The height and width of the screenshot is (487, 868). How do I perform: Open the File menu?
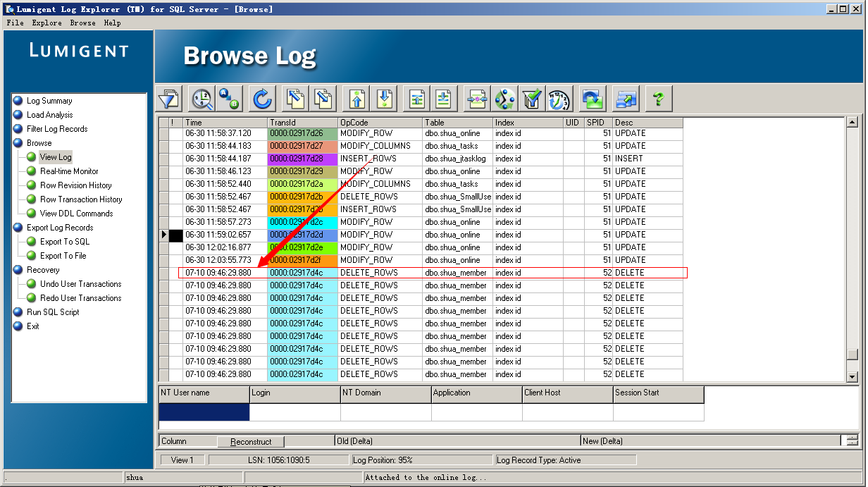click(x=15, y=23)
